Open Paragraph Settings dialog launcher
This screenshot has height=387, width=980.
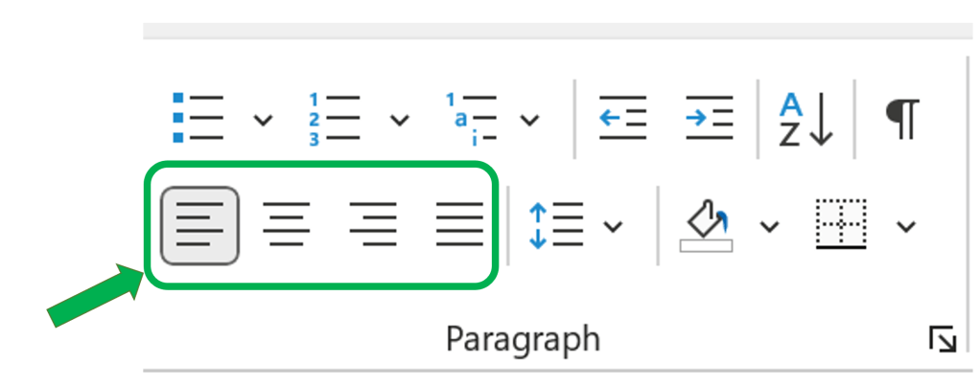(942, 338)
